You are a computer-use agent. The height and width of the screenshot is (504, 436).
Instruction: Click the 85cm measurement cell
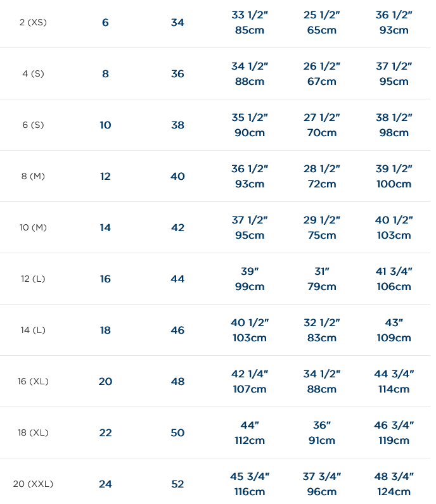250,30
